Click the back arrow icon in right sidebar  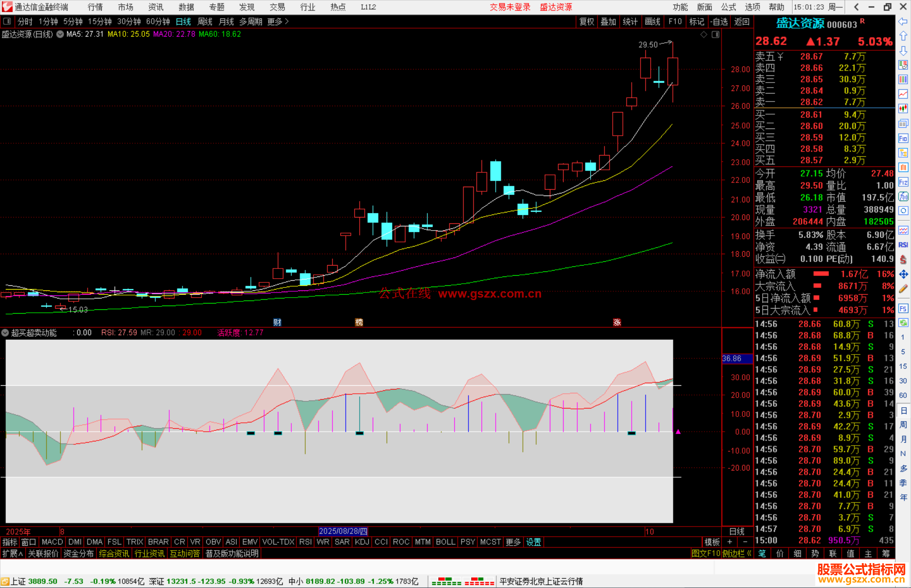(903, 21)
